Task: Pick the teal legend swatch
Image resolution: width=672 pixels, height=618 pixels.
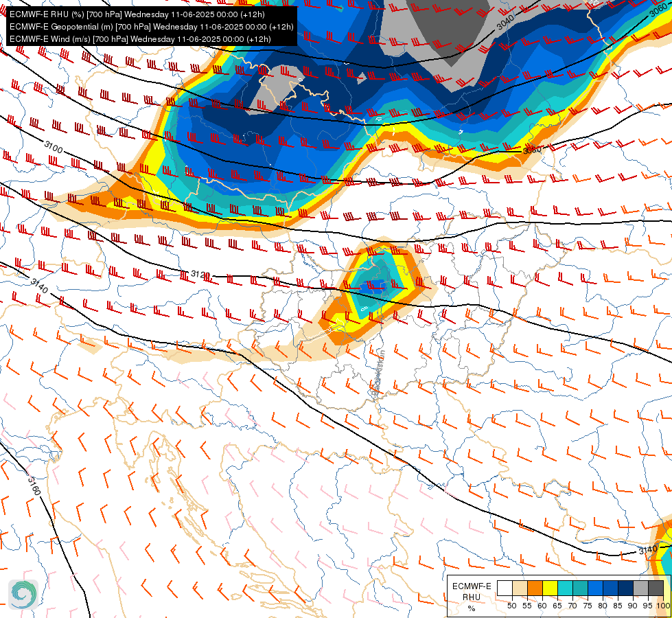Action: (580, 588)
